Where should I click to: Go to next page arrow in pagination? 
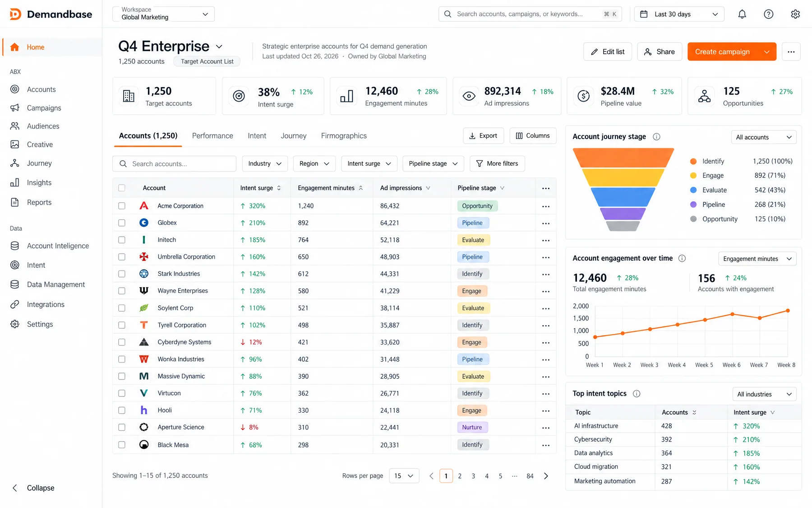546,476
